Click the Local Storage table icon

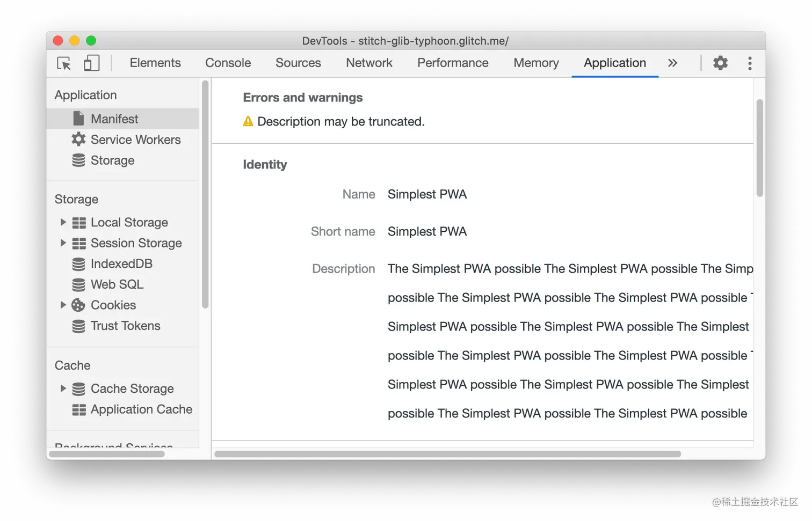click(79, 223)
